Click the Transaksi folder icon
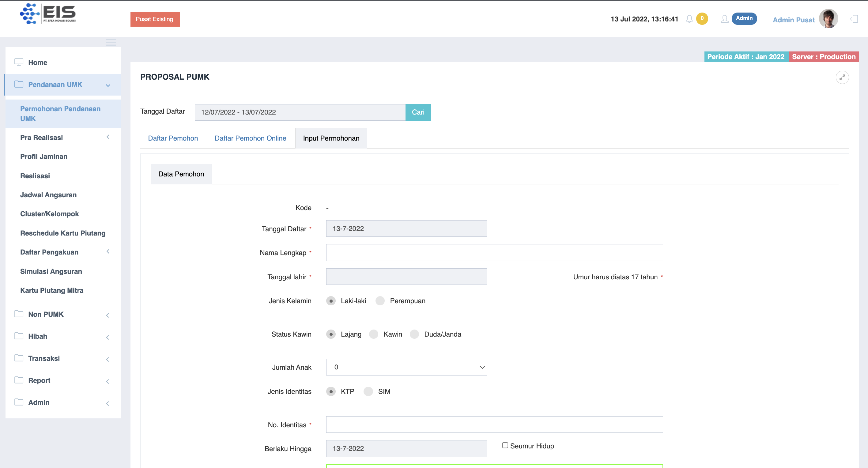868x468 pixels. [x=19, y=358]
